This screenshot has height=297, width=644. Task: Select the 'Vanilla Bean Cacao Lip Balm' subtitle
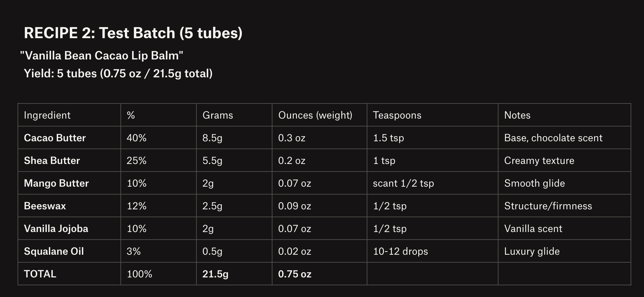[101, 55]
